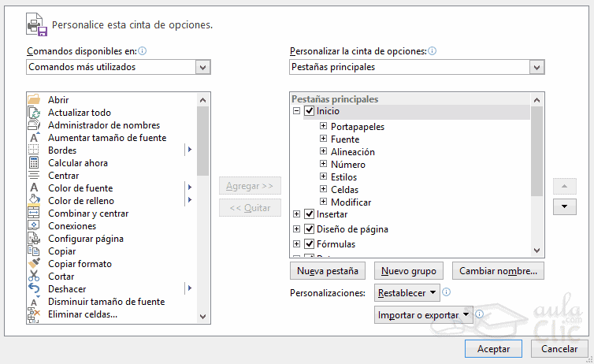This screenshot has width=594, height=364.
Task: Click the Calcular ahora calculator icon
Action: point(34,163)
